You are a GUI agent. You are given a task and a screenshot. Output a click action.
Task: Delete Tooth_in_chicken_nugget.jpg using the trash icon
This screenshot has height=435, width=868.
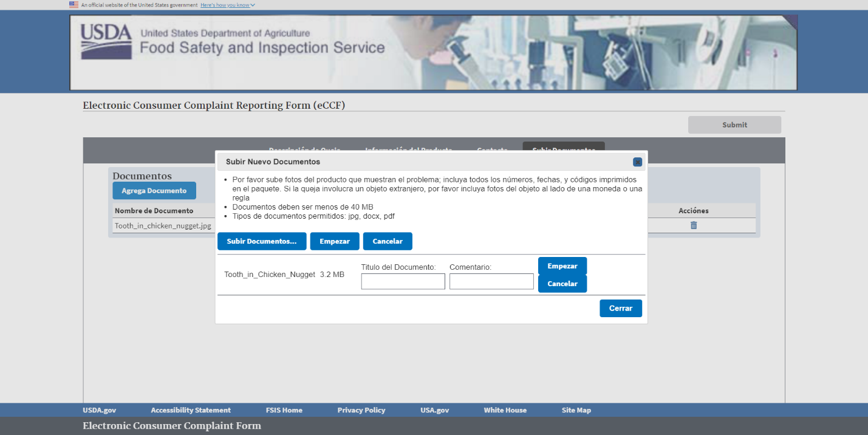click(693, 225)
